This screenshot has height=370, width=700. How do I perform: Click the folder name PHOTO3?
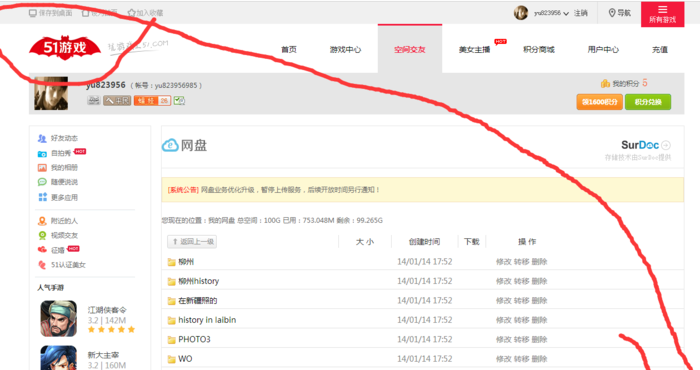pyautogui.click(x=194, y=339)
